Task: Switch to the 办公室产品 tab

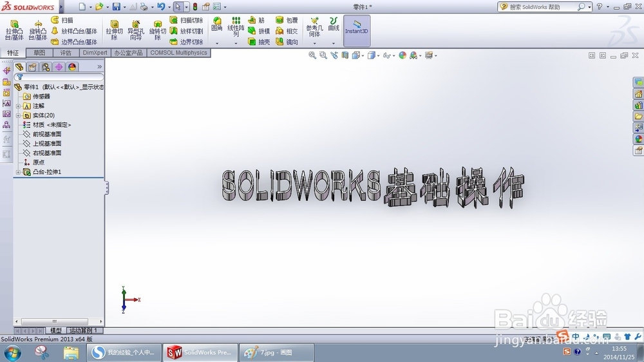Action: point(129,53)
